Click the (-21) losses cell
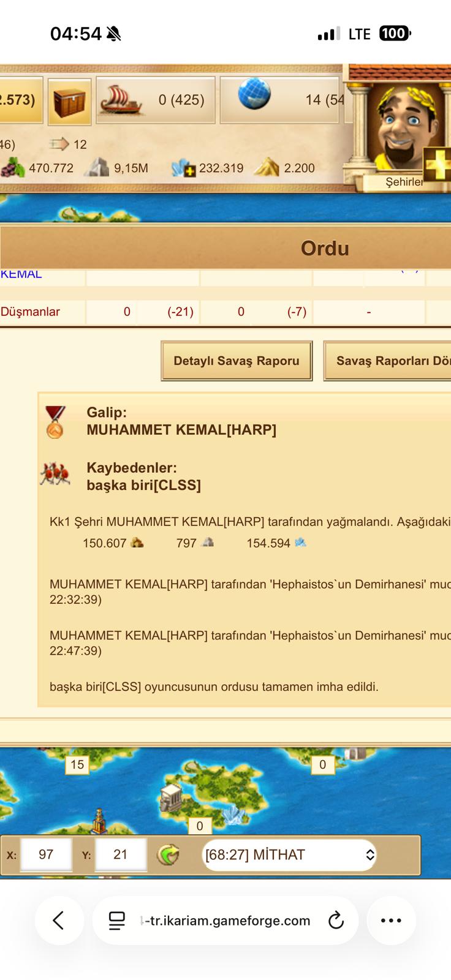 (x=180, y=312)
